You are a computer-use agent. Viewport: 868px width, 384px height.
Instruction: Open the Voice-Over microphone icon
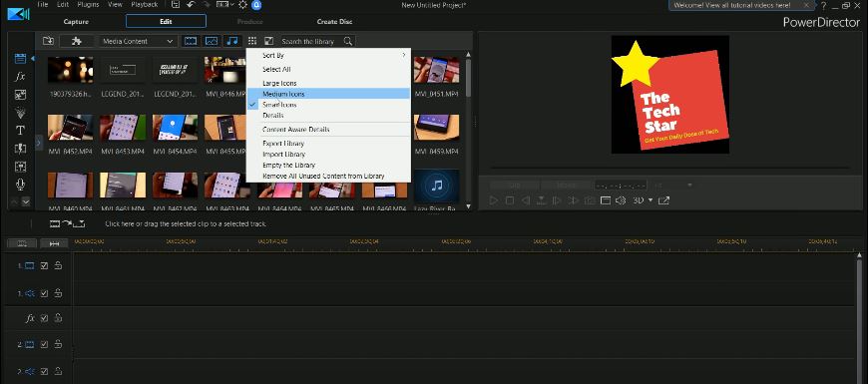coord(20,185)
